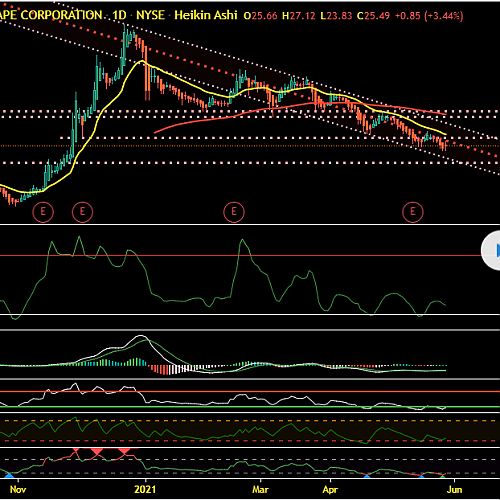The width and height of the screenshot is (500, 500).
Task: Change the 1D interval label
Action: (119, 15)
